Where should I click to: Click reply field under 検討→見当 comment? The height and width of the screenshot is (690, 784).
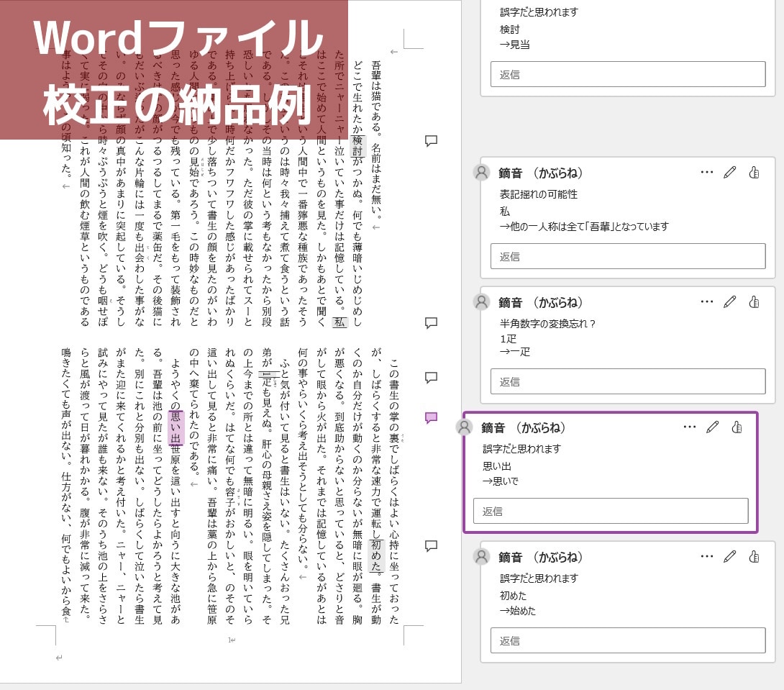[628, 74]
